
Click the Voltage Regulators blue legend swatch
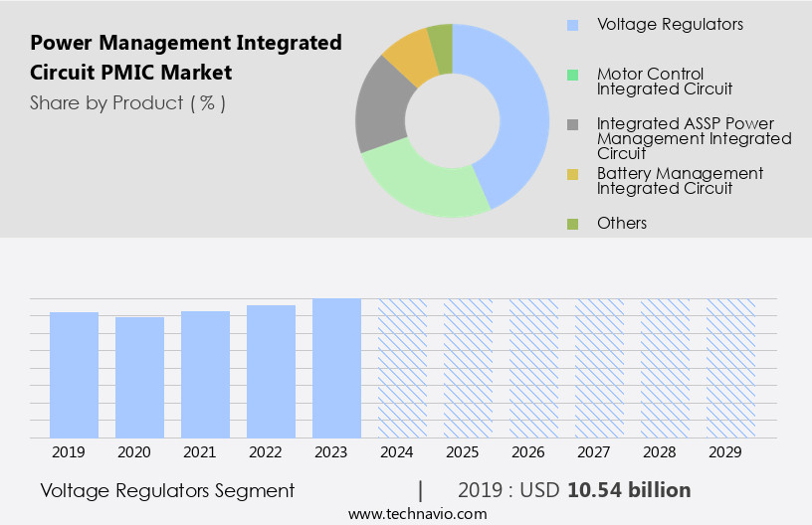pos(572,24)
